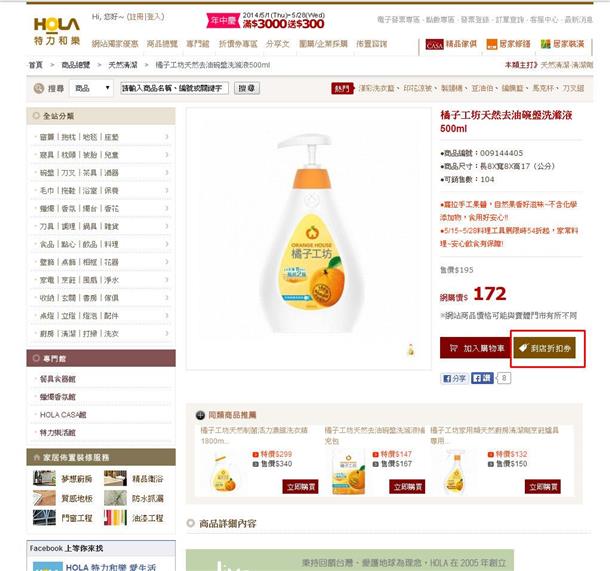Viewport: 610px width, 571px height.
Task: Click 立即購買 for the $299 detergent
Action: (300, 487)
